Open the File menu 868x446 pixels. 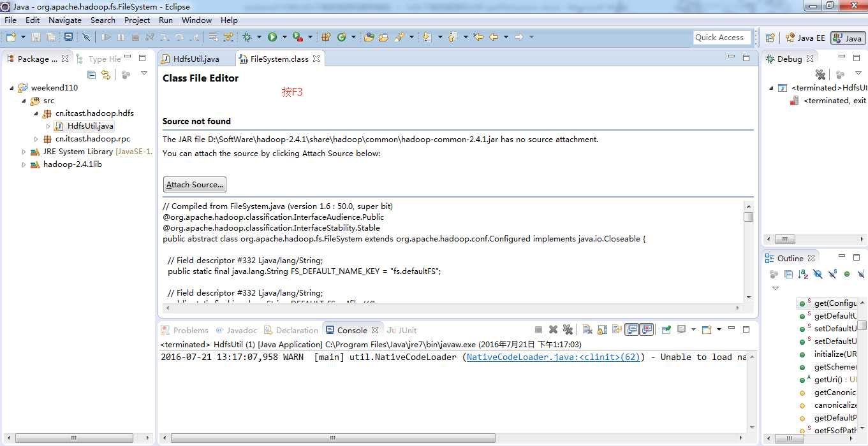click(10, 20)
